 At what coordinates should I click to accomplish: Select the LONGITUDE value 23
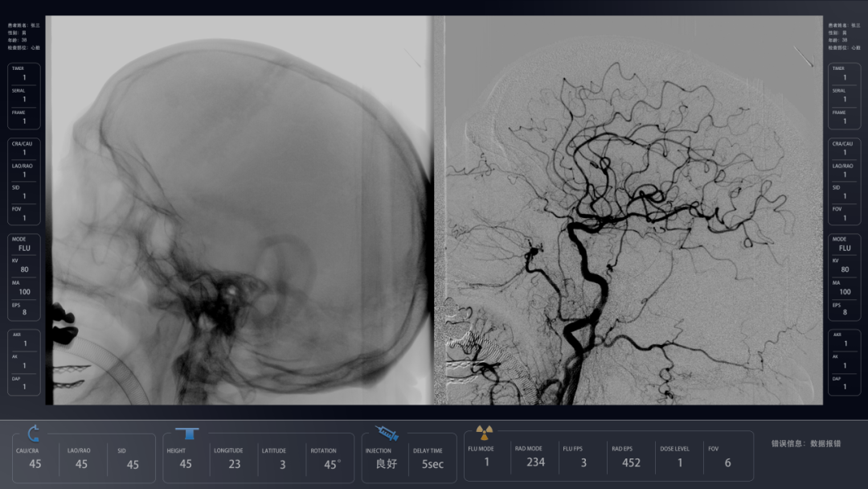pyautogui.click(x=235, y=464)
